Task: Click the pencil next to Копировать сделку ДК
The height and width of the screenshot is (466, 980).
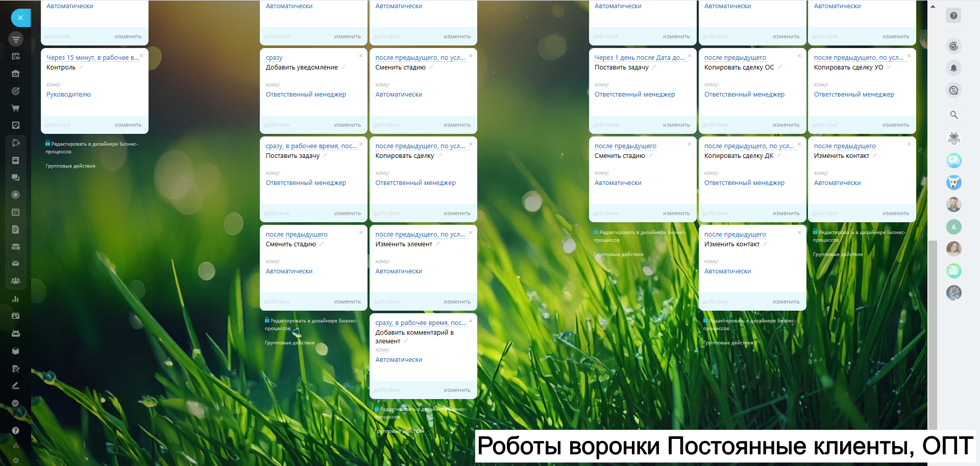Action: pyautogui.click(x=779, y=155)
